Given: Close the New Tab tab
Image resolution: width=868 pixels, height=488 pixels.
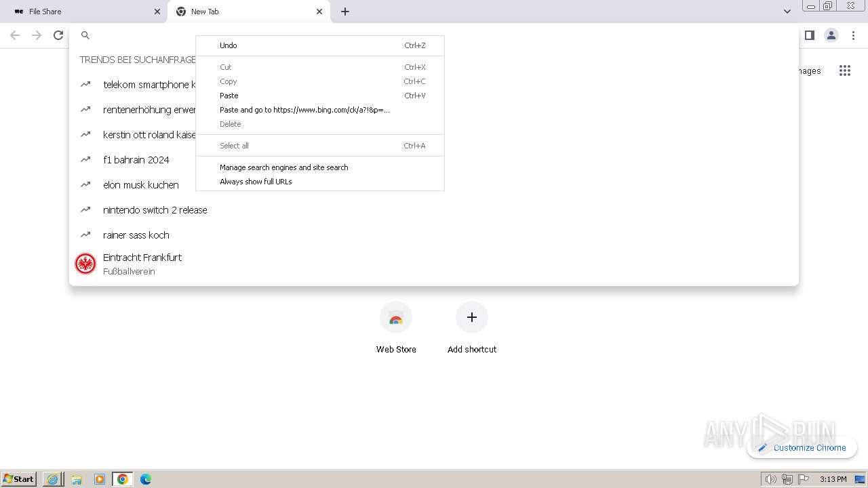Looking at the screenshot, I should pos(319,12).
